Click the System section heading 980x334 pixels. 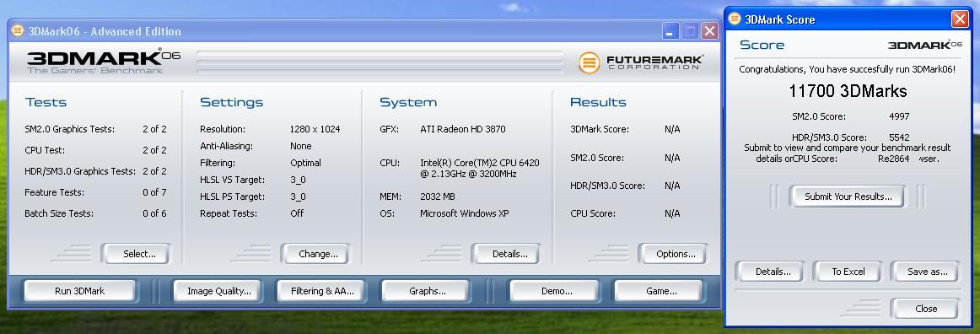point(408,102)
